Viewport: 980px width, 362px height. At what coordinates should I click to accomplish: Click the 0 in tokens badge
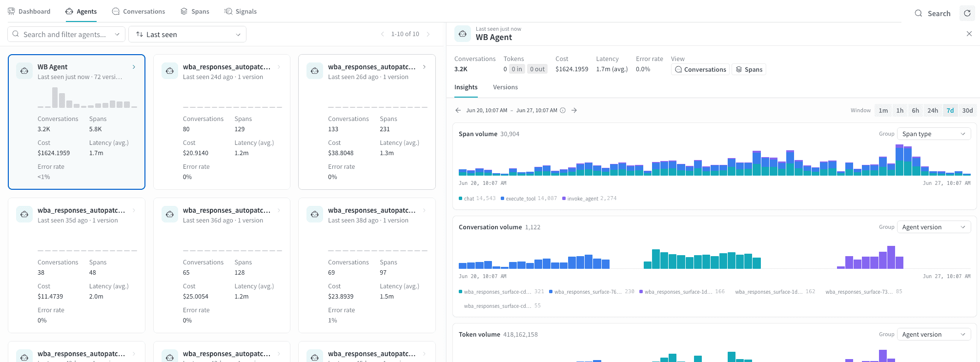(x=517, y=69)
